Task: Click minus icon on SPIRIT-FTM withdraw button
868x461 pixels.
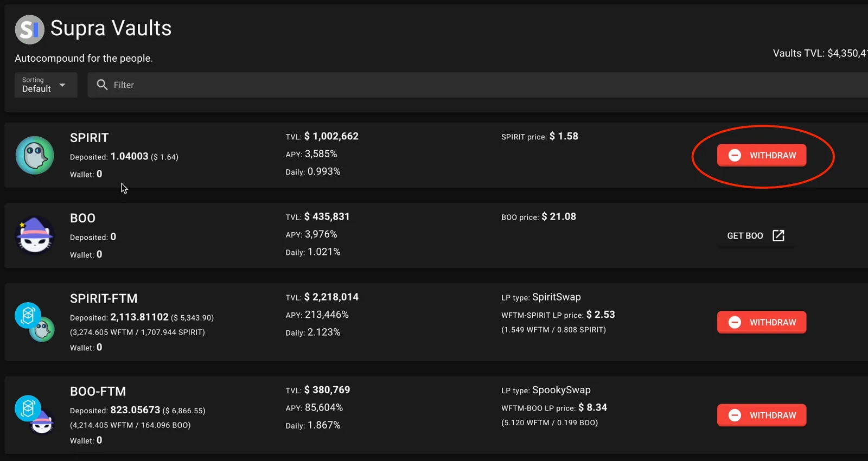Action: (735, 322)
